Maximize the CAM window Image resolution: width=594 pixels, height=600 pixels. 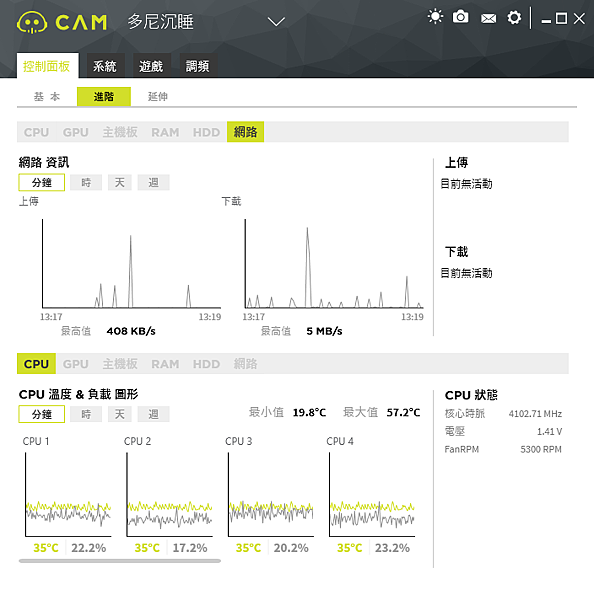point(561,18)
